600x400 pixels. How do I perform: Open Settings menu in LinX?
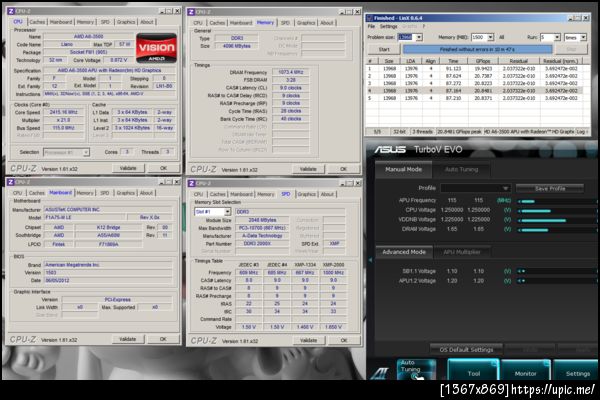pos(388,26)
